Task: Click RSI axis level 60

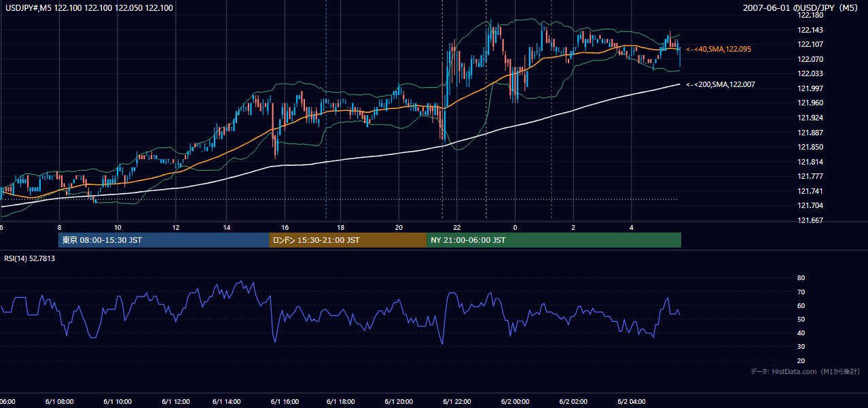Action: (801, 305)
